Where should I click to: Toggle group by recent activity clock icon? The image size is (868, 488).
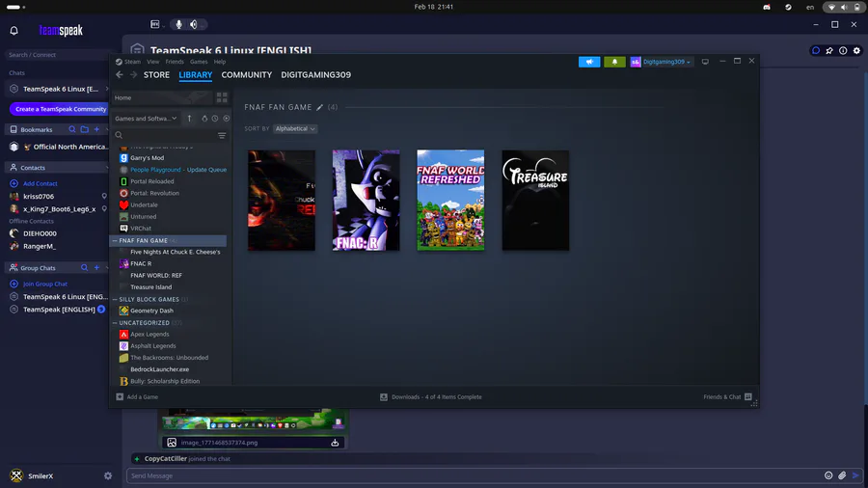point(215,119)
